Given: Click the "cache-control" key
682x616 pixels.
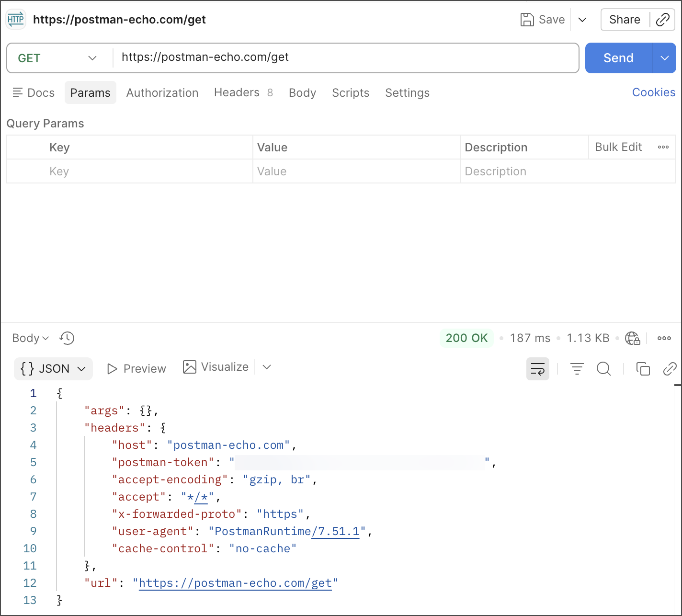Looking at the screenshot, I should click(x=163, y=548).
